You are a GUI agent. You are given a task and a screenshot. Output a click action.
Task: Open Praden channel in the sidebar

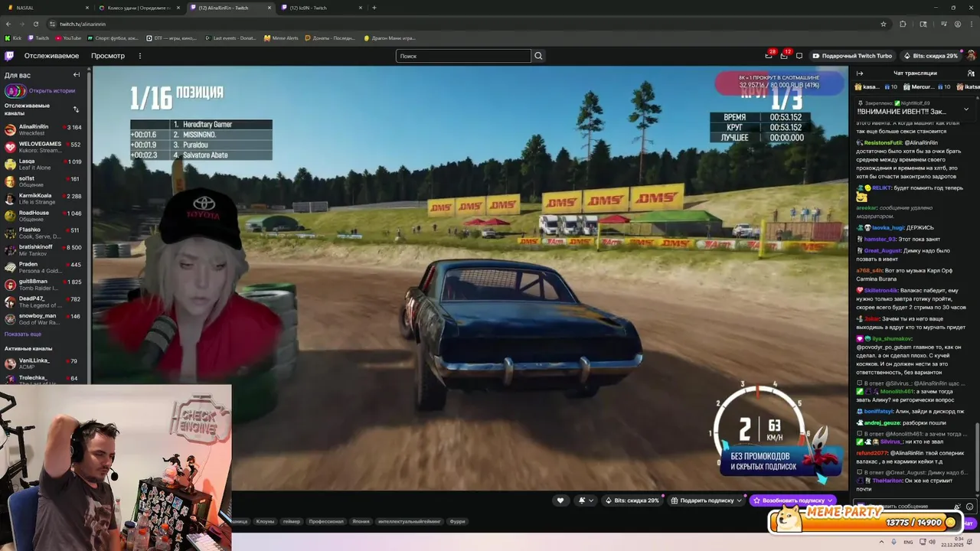tap(44, 268)
